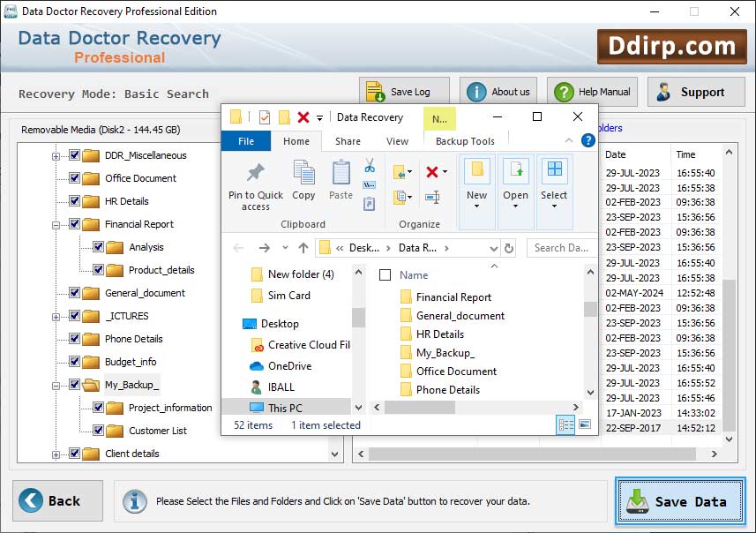Click the Support button
Image resolution: width=756 pixels, height=533 pixels.
pos(696,92)
